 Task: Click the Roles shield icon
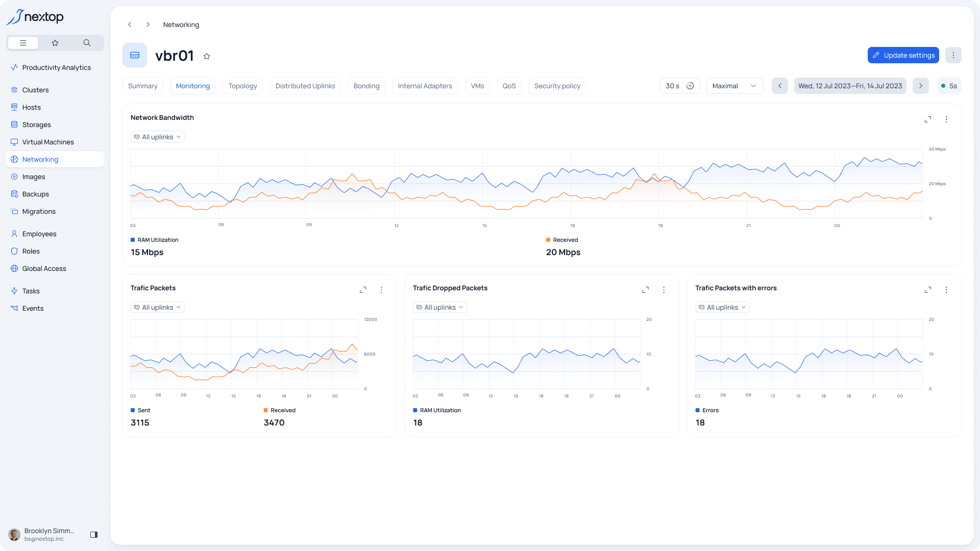14,251
